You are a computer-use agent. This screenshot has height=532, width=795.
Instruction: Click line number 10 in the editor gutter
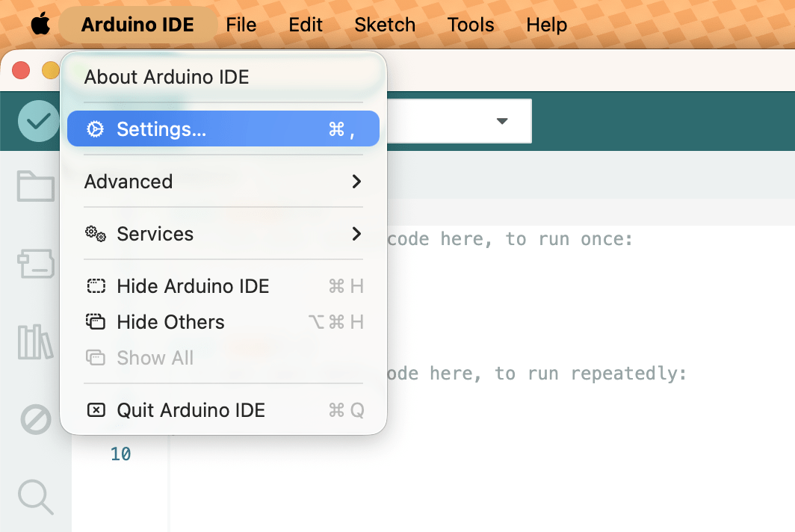click(121, 454)
